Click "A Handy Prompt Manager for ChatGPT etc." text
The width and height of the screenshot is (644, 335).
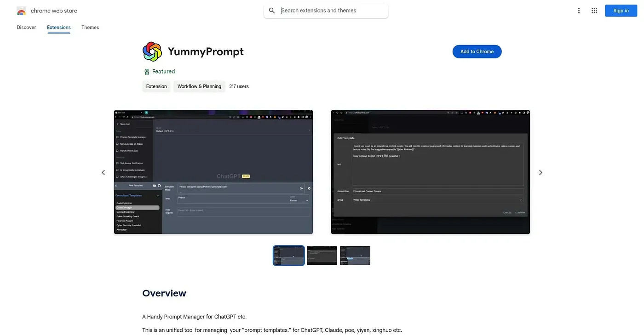tap(195, 317)
